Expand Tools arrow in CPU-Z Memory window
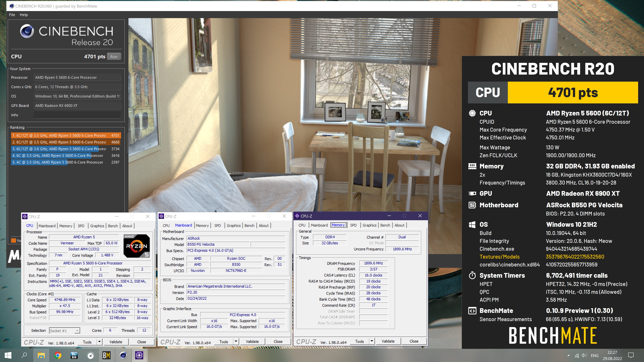The width and height of the screenshot is (644, 362). pyautogui.click(x=372, y=341)
